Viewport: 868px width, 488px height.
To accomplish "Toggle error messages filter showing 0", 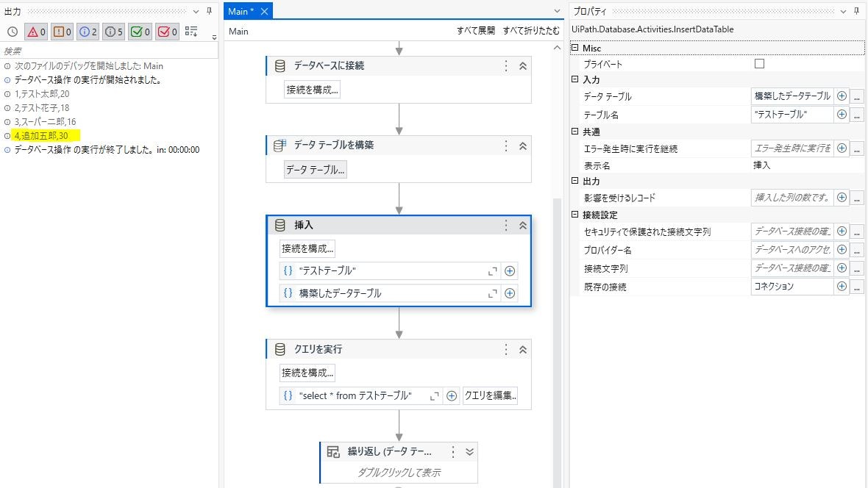I will 36,32.
